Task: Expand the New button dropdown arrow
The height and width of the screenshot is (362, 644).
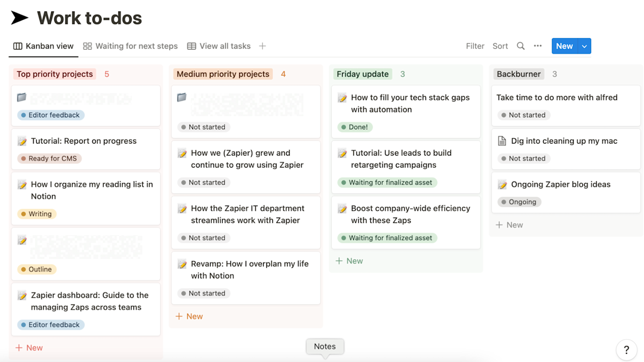Action: (584, 46)
